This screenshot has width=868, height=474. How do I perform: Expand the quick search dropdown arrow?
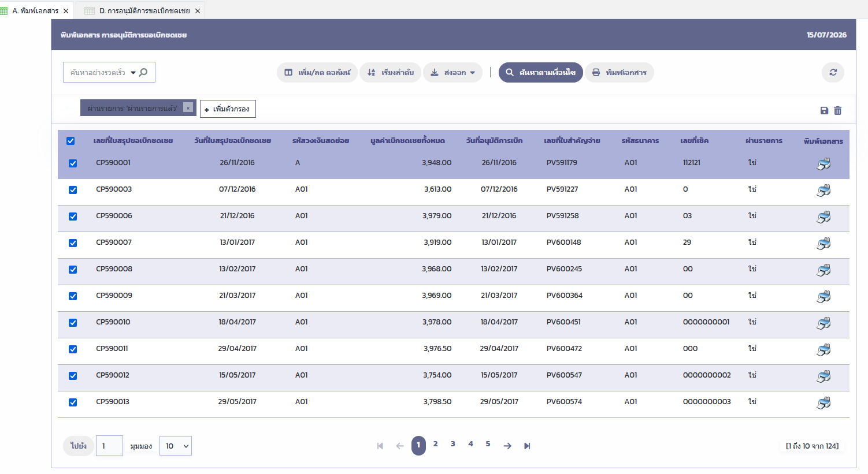coord(133,73)
